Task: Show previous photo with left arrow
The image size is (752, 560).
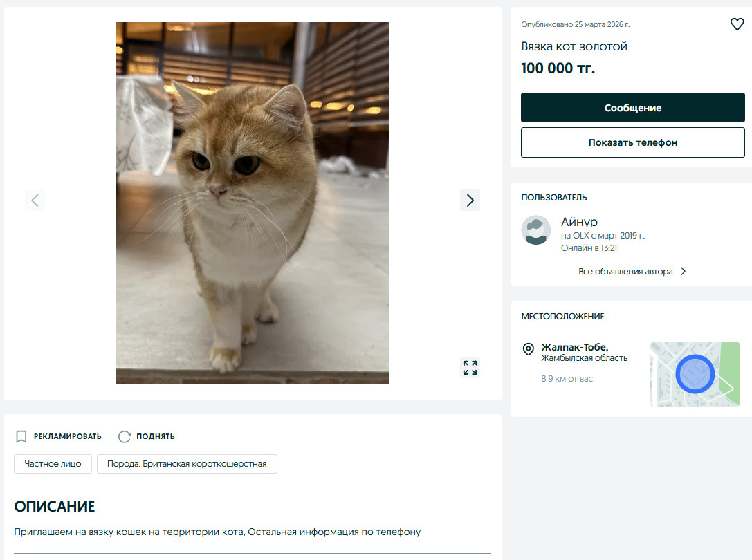Action: 35,200
